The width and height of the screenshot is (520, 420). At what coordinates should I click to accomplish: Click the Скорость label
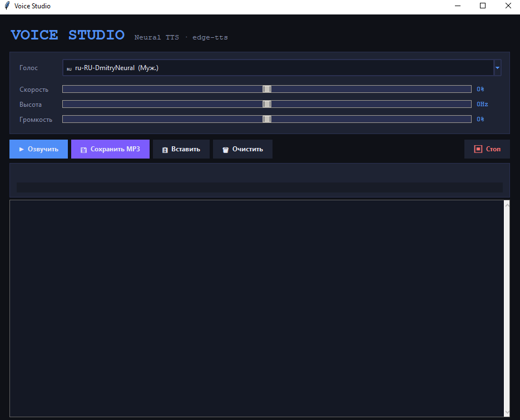[34, 90]
